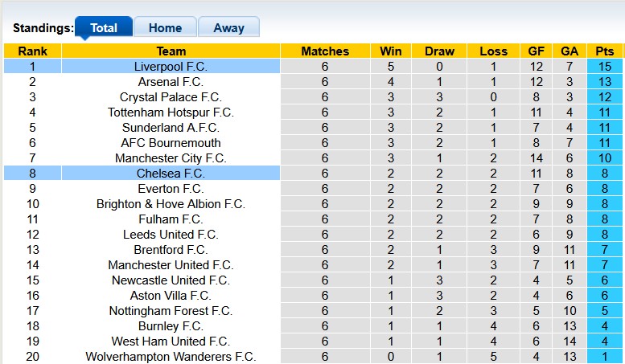Viewport: 625px width, 364px height.
Task: Click on Crystal Palace F.C.
Action: [x=171, y=97]
